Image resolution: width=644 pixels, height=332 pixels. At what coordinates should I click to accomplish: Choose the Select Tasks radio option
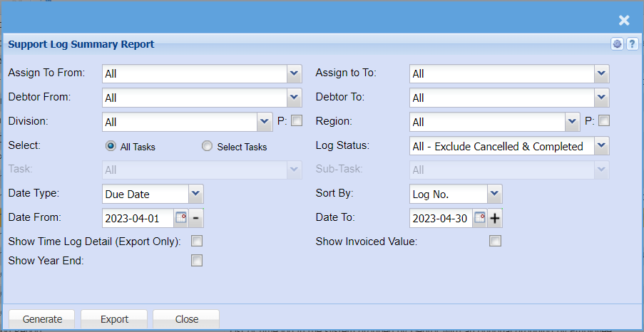pyautogui.click(x=207, y=146)
